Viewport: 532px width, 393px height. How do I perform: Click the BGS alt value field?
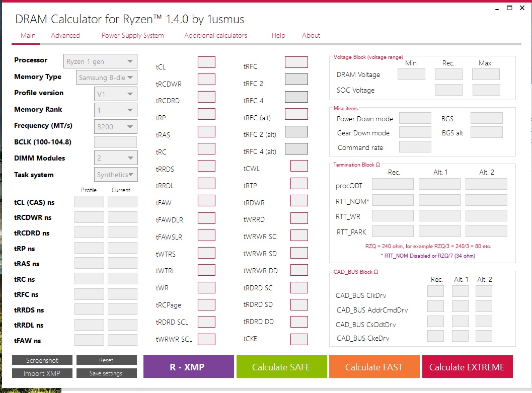(487, 132)
